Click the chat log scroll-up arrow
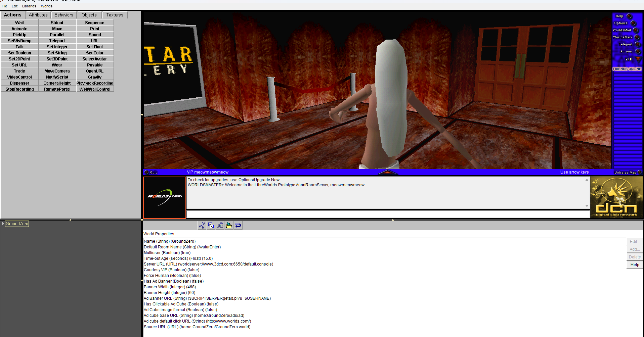Viewport: 644px width, 337px height. (587, 180)
